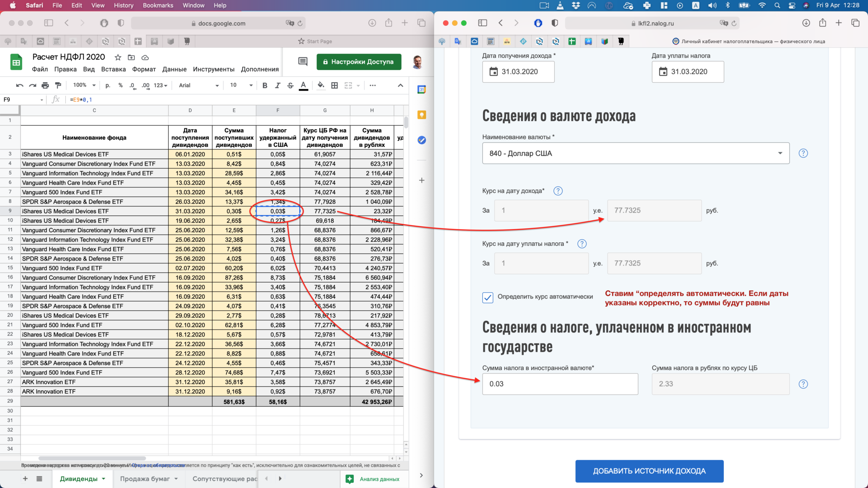Viewport: 868px width, 488px height.
Task: Open the 840 - Доллар США currency dropdown
Action: [636, 153]
